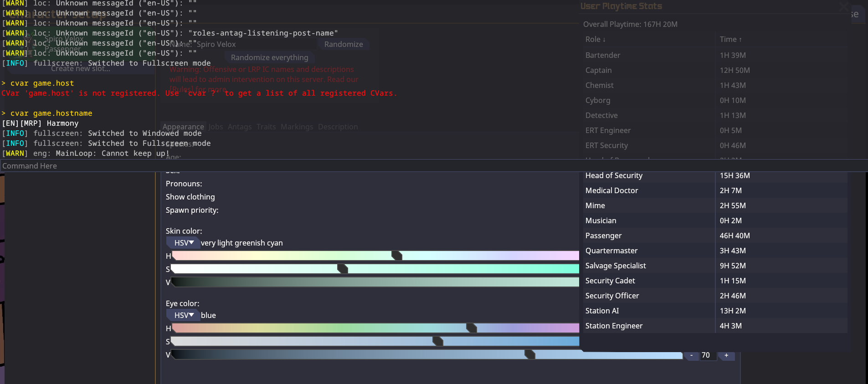The height and width of the screenshot is (384, 868).
Task: Select the Traits tab
Action: pos(266,127)
